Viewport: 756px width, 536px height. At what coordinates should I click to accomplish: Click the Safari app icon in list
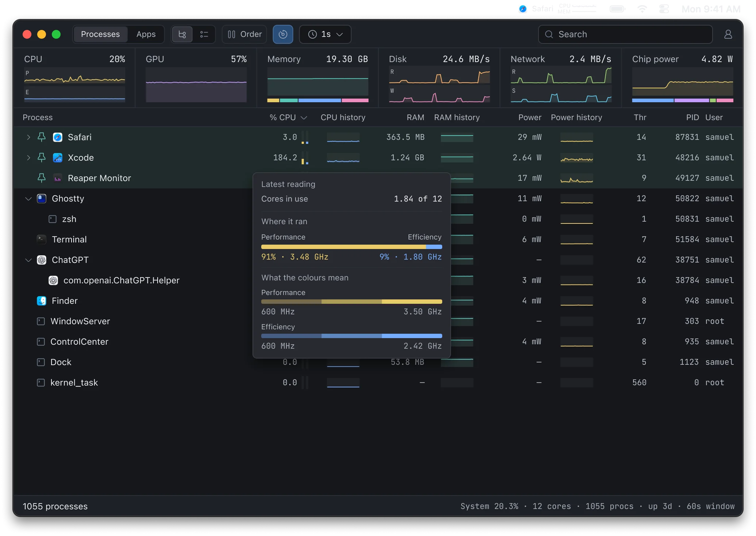(x=58, y=137)
